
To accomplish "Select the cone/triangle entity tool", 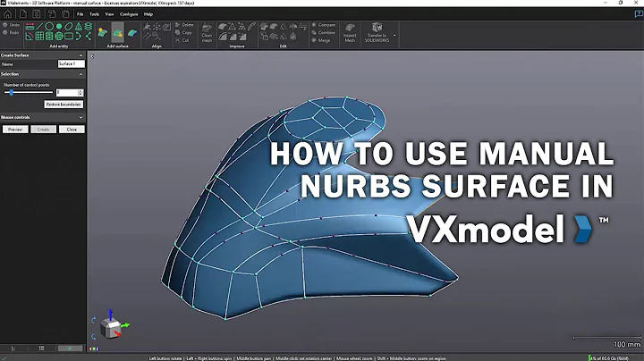I will [79, 27].
